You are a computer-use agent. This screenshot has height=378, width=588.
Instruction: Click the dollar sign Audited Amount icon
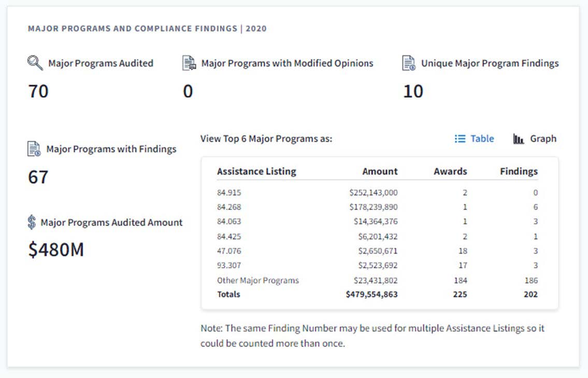32,222
